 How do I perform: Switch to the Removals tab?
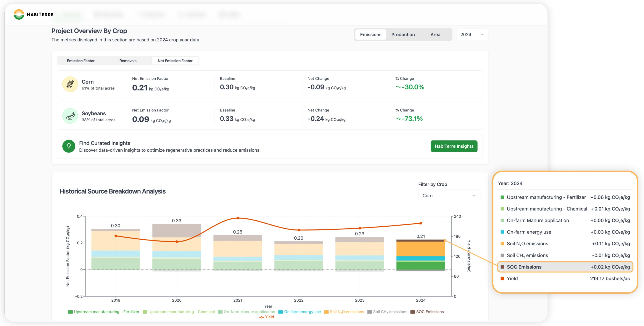[x=128, y=61]
